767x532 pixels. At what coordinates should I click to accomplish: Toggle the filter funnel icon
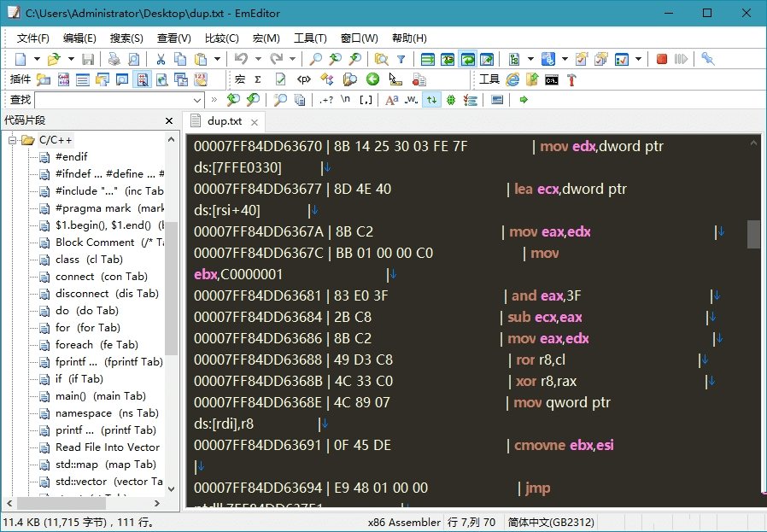coord(401,60)
